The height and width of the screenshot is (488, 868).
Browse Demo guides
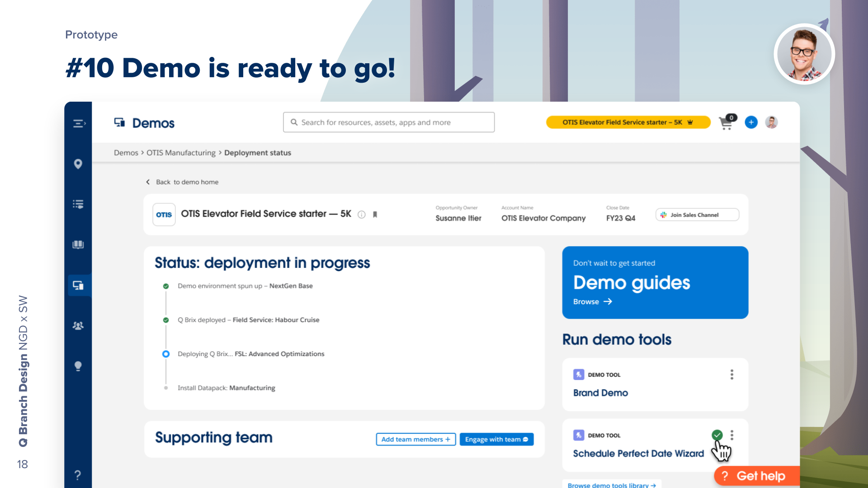593,301
